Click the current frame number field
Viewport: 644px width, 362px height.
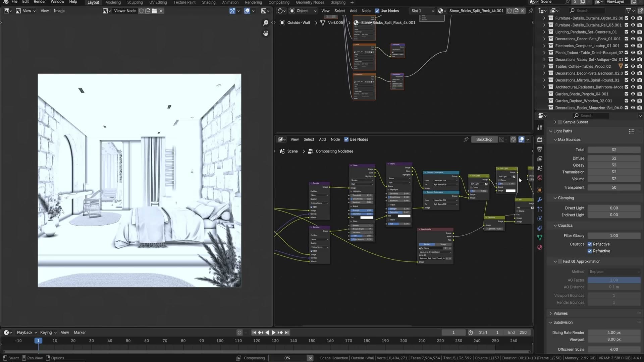tap(453, 333)
